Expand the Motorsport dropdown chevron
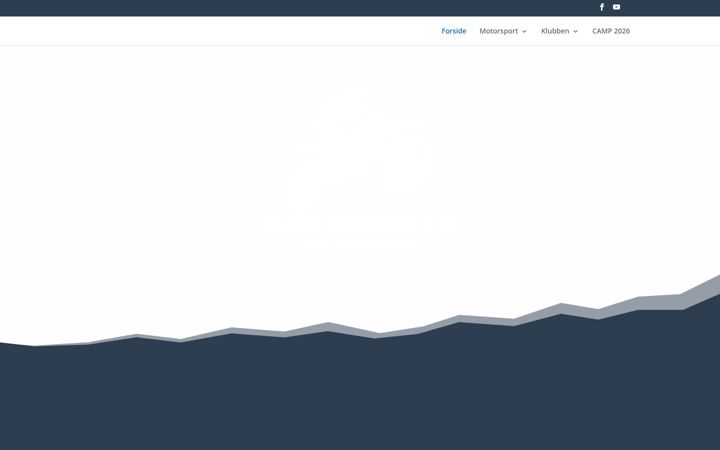 [x=524, y=31]
